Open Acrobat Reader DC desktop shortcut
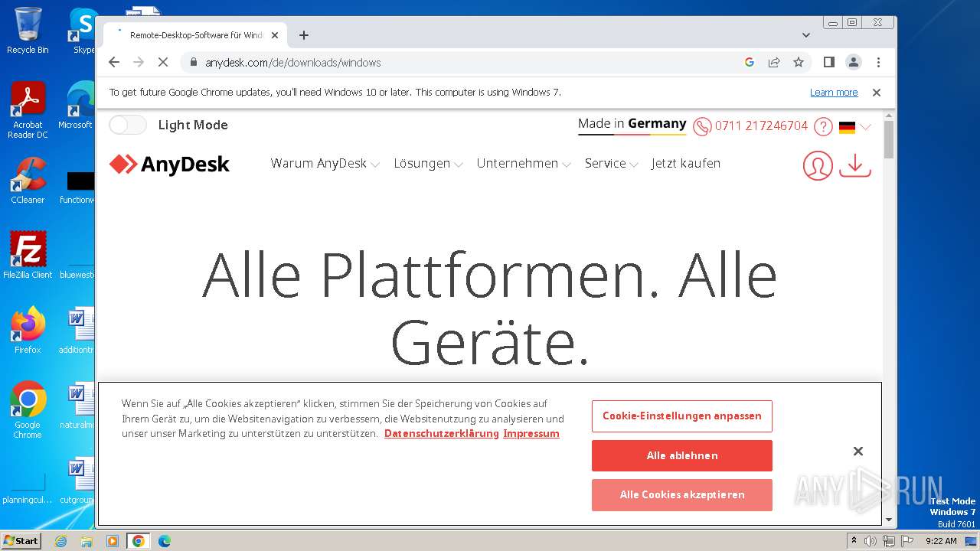 coord(28,111)
